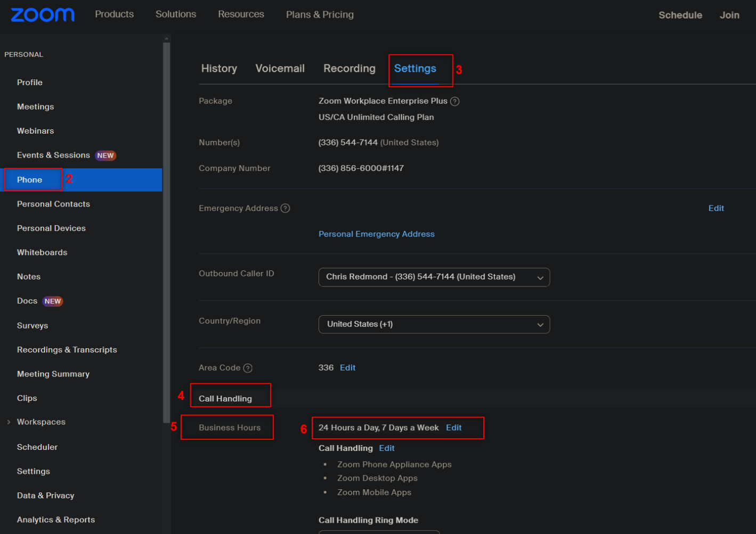Click the Zoom Workplace Enterprise Plus text
756x534 pixels.
(383, 101)
